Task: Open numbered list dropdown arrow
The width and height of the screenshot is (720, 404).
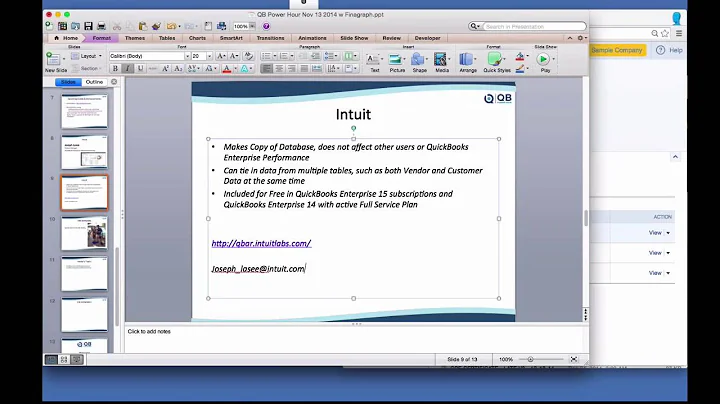Action: click(x=292, y=56)
